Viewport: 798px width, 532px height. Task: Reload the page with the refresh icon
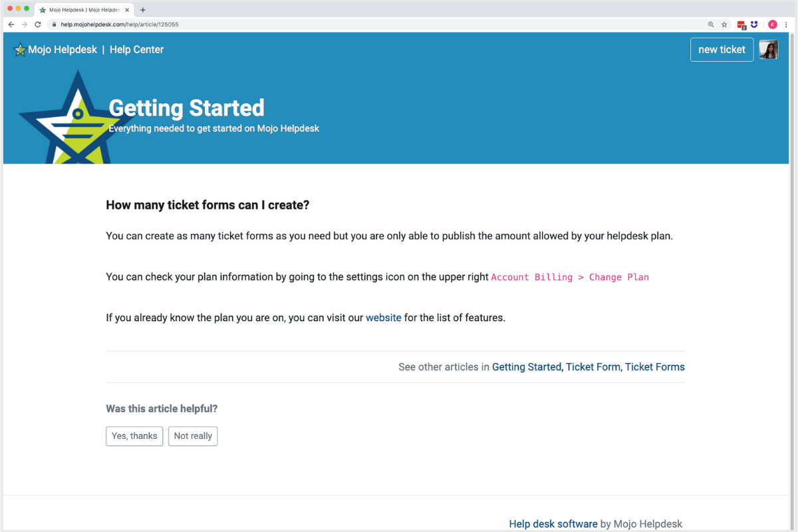pyautogui.click(x=37, y=25)
